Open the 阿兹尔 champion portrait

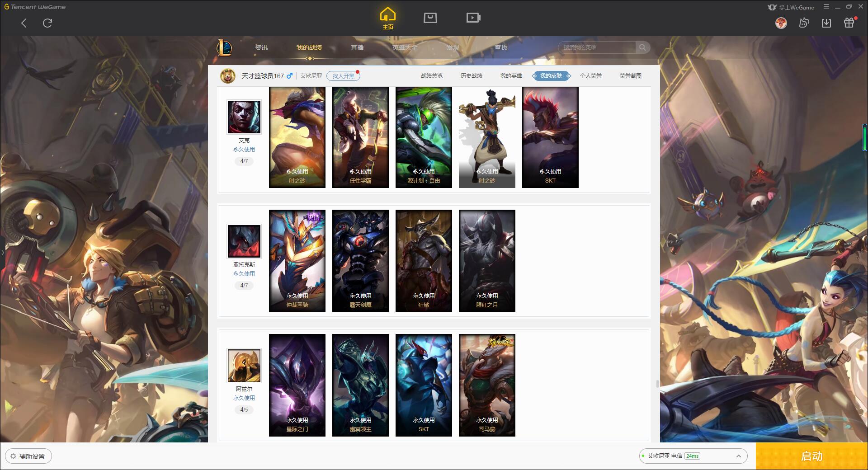coord(244,366)
